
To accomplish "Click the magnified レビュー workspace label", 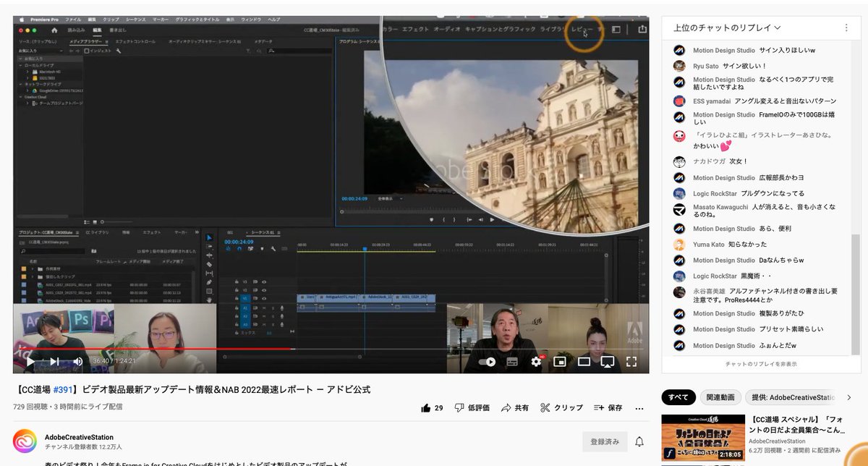I will pos(582,28).
